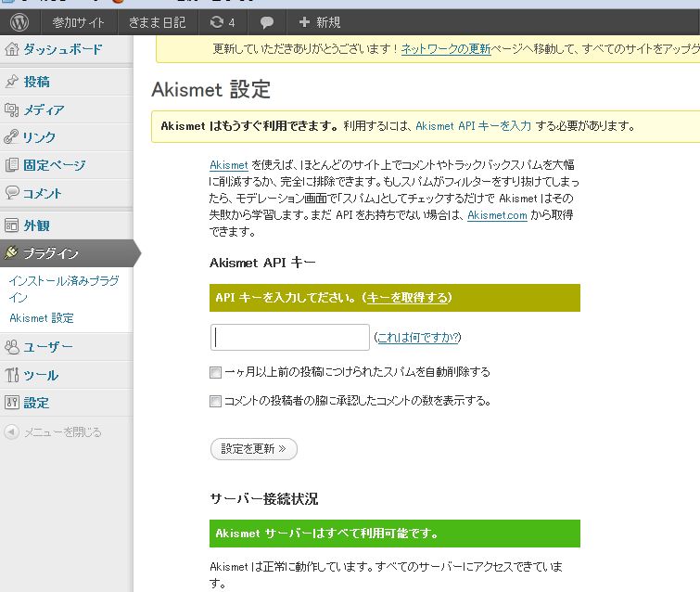
Task: Click the plus icon for 新規
Action: (x=304, y=22)
